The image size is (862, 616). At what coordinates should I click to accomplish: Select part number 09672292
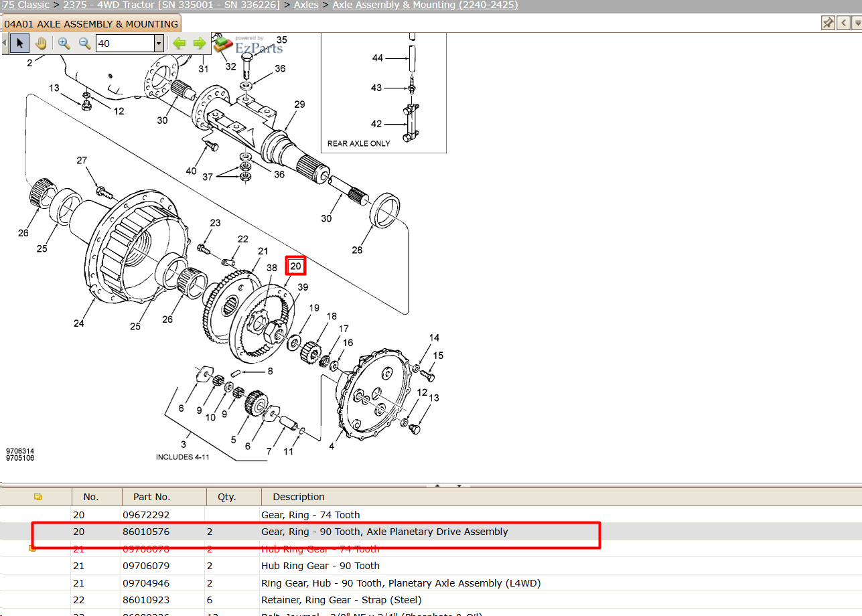point(147,515)
